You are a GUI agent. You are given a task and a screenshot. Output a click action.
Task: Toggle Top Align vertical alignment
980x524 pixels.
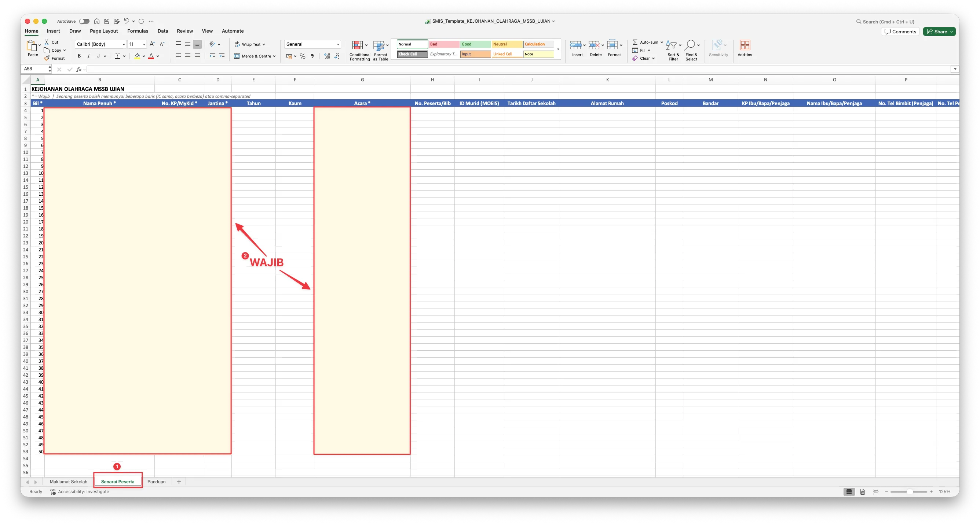[178, 44]
